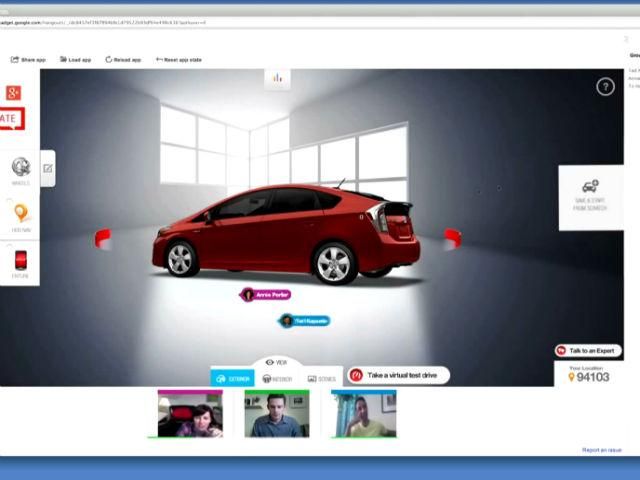Click the Report an issue link
Screen dimensions: 640x480
click(602, 450)
